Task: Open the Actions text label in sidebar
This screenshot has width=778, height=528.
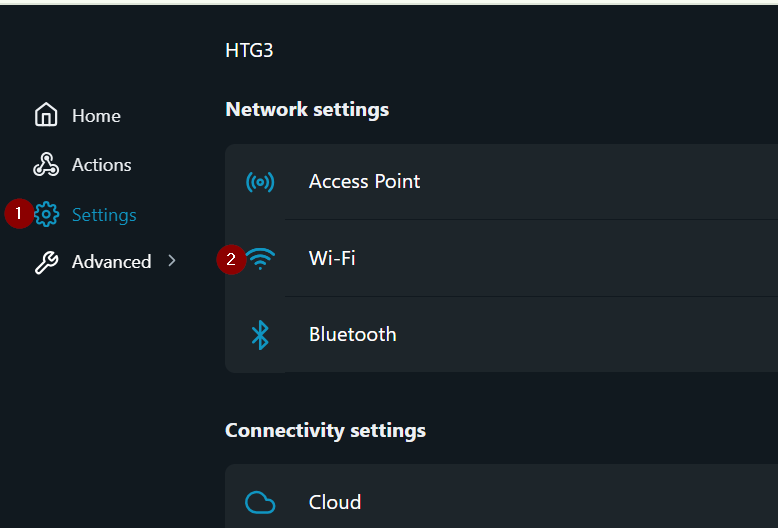Action: pyautogui.click(x=102, y=165)
